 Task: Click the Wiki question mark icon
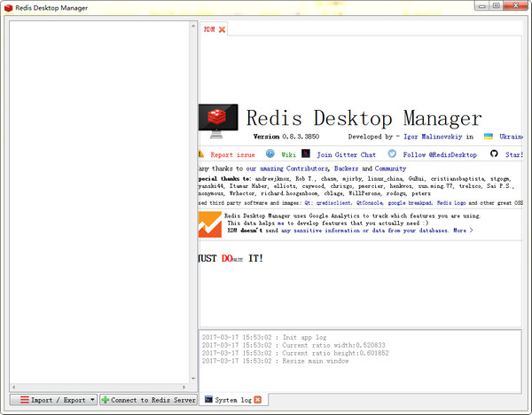(x=270, y=154)
